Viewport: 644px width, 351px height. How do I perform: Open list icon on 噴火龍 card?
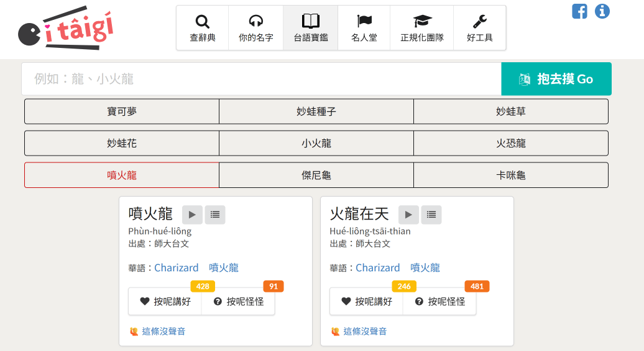tap(215, 215)
